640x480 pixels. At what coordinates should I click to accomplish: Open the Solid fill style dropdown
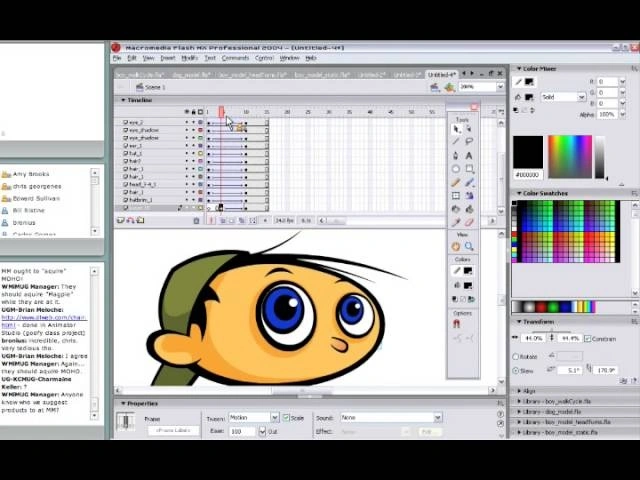[x=581, y=97]
